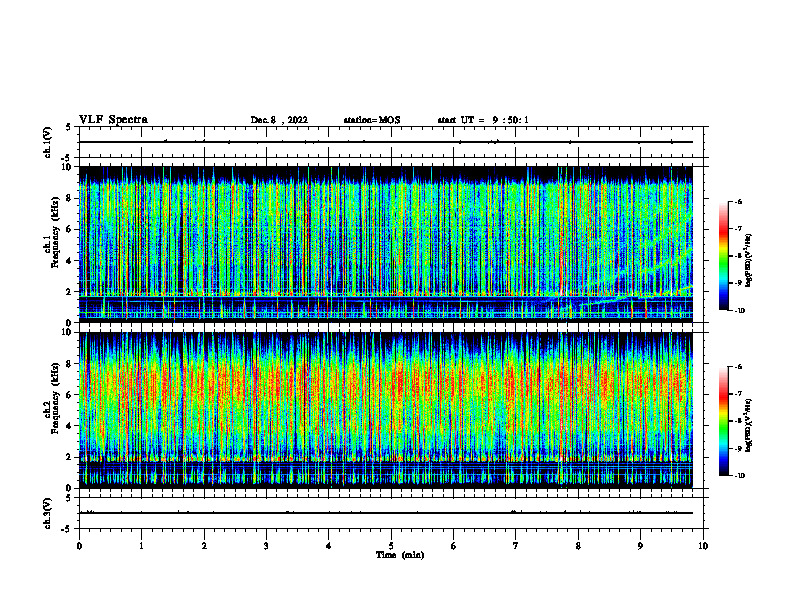Click the "-10" label on ch.2 color bar
This screenshot has height=612, width=792.
tap(740, 476)
